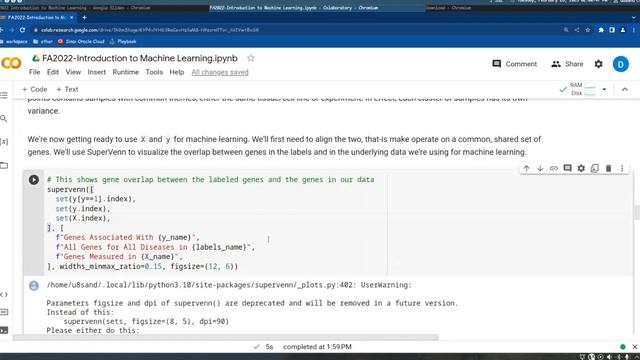
Task: Click inside code at supervenn([
Action: click(x=70, y=189)
